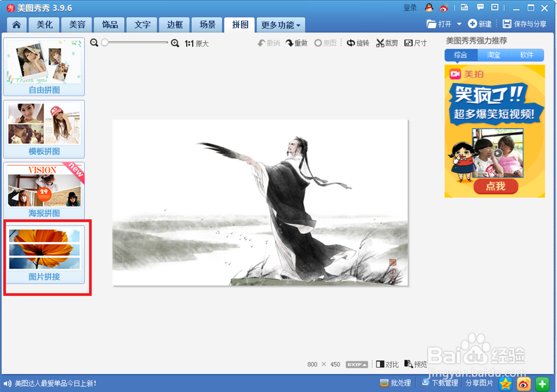This screenshot has height=392, width=557.
Task: Click the 登录 login link
Action: click(x=410, y=8)
